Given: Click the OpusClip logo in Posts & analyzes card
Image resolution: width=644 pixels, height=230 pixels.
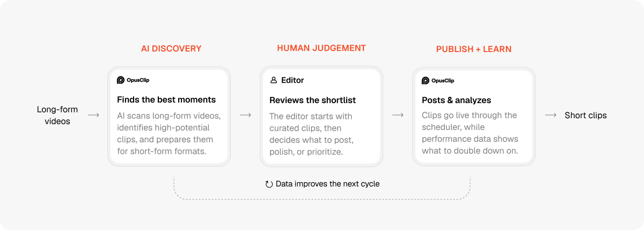Looking at the screenshot, I should [x=438, y=81].
